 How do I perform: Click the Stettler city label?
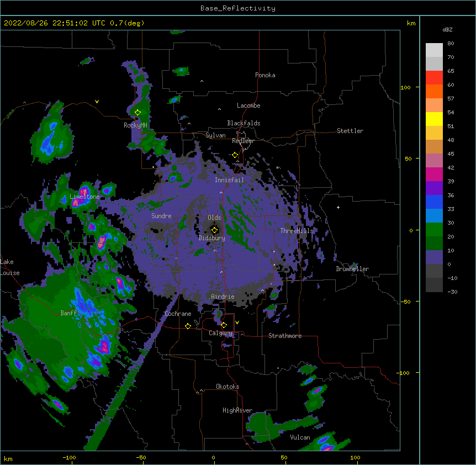pyautogui.click(x=350, y=131)
